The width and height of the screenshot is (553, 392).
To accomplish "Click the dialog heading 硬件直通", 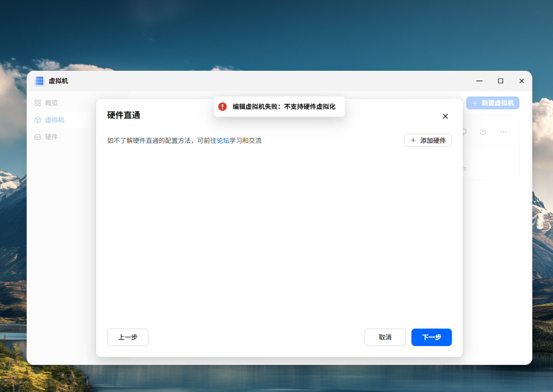I will coord(124,115).
